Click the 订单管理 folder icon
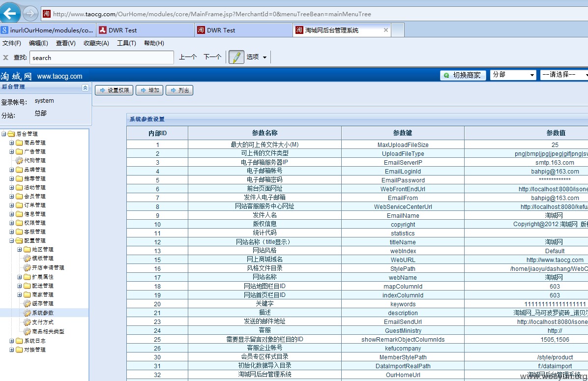 click(20, 205)
